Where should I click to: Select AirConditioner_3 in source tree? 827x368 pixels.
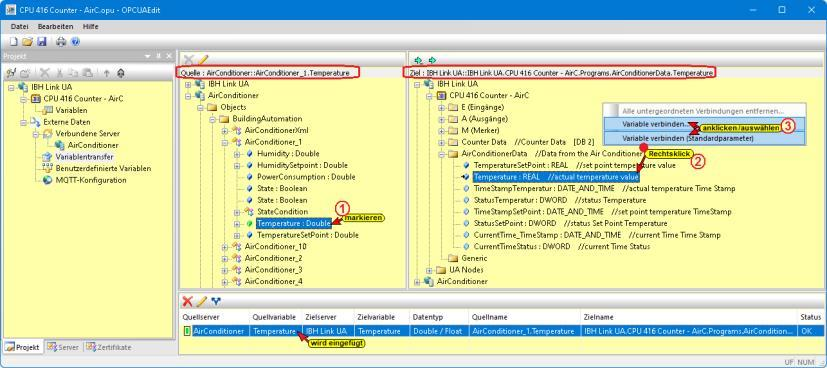(x=273, y=270)
